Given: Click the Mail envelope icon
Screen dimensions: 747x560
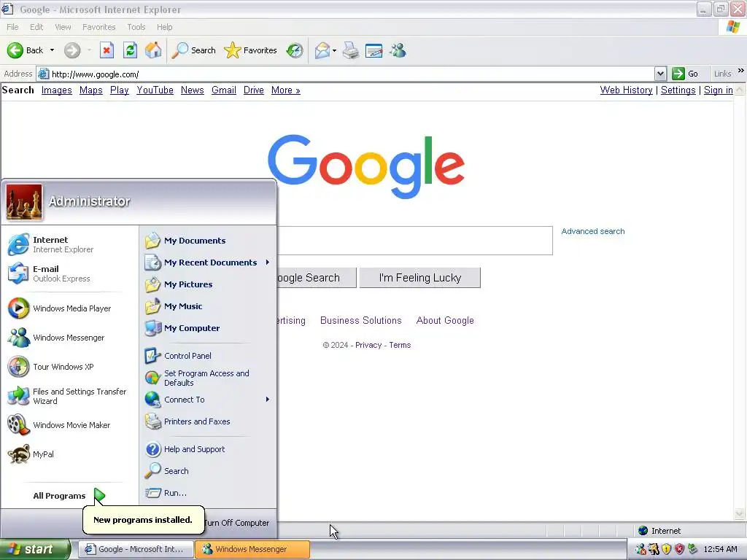Looking at the screenshot, I should tap(322, 50).
